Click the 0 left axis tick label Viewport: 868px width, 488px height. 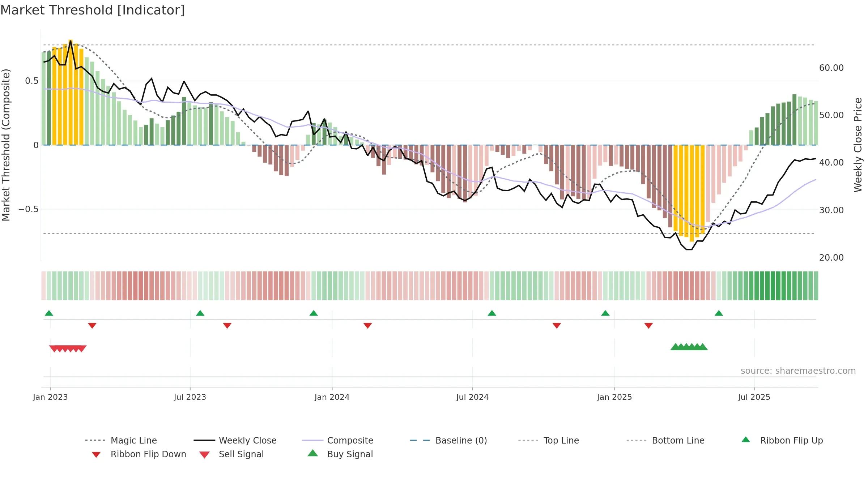(x=36, y=145)
